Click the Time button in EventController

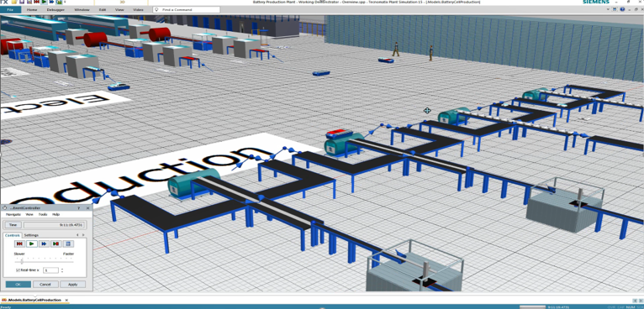pyautogui.click(x=13, y=225)
